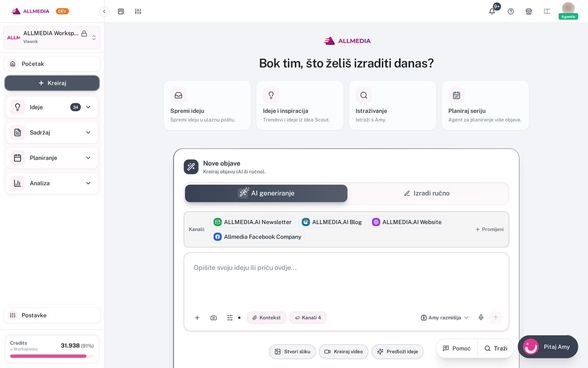Switch to AI generiranje tab
Image resolution: width=588 pixels, height=368 pixels.
pos(266,193)
